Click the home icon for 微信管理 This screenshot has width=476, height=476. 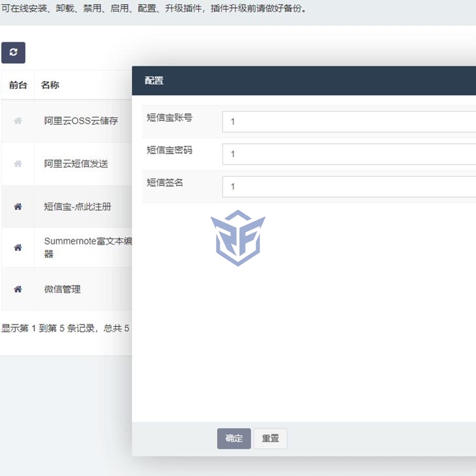tap(18, 289)
